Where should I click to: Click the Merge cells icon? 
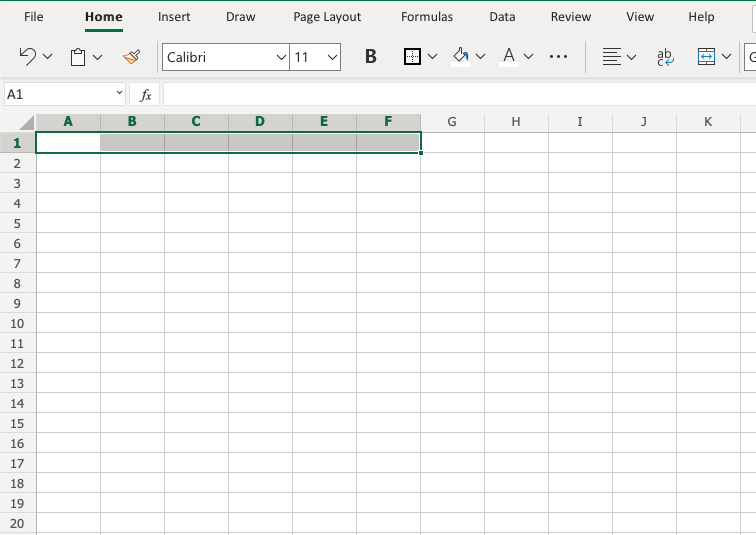click(x=706, y=57)
